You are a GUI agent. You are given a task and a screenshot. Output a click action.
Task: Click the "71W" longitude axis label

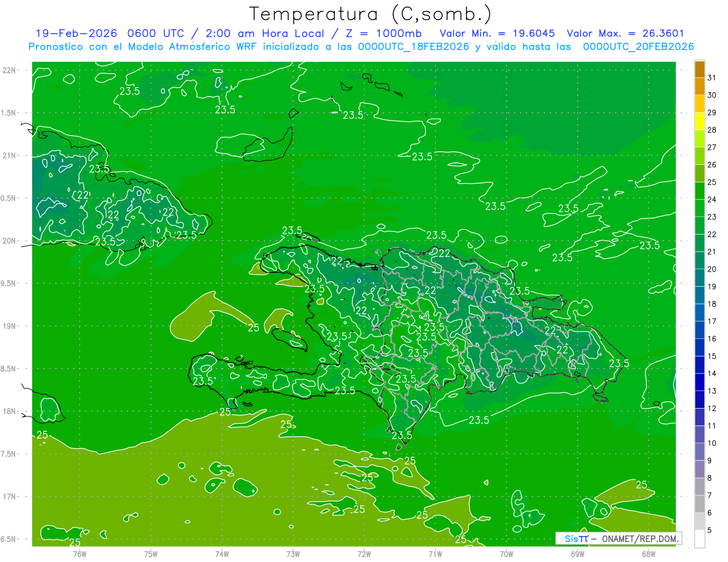pyautogui.click(x=435, y=554)
